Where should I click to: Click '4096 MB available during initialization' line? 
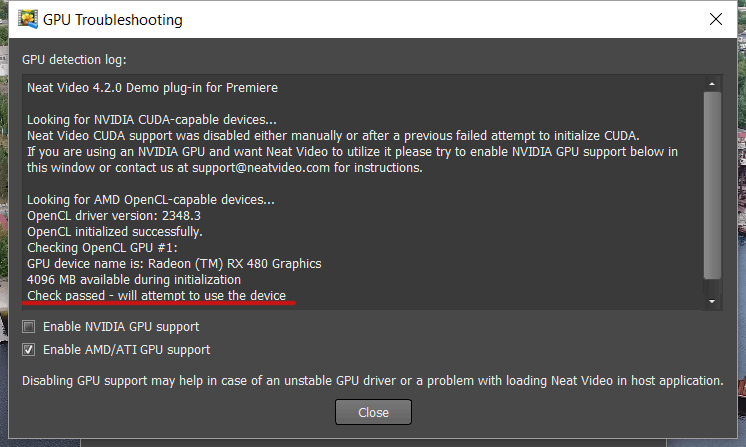[134, 280]
